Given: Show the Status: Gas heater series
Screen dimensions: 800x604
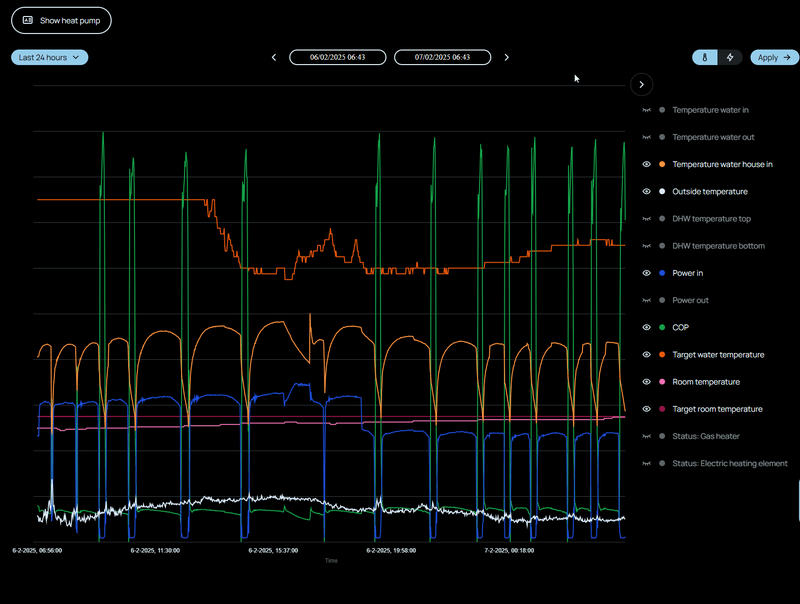Looking at the screenshot, I should 646,436.
